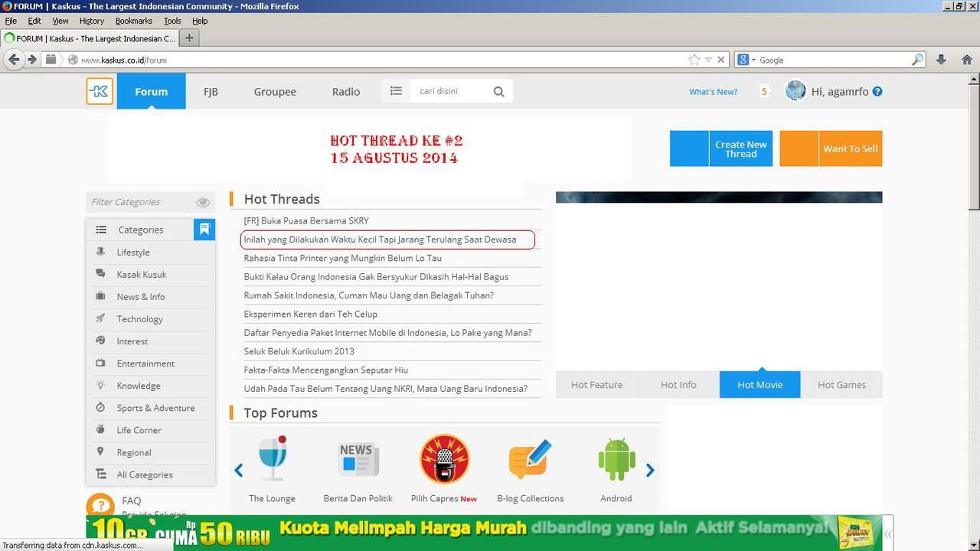Click the Kaskus search magnifier icon
Viewport: 980px width, 551px height.
498,91
